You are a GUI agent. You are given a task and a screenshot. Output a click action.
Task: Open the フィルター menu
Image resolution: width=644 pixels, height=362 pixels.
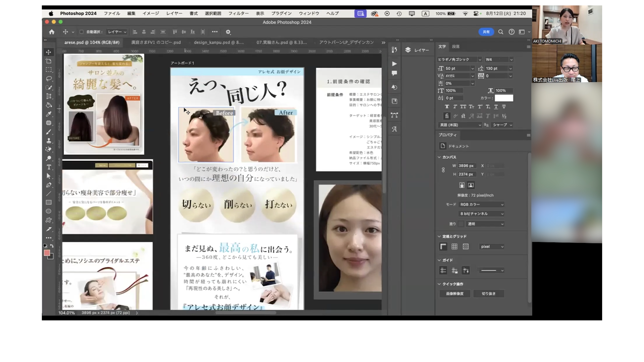click(x=238, y=13)
